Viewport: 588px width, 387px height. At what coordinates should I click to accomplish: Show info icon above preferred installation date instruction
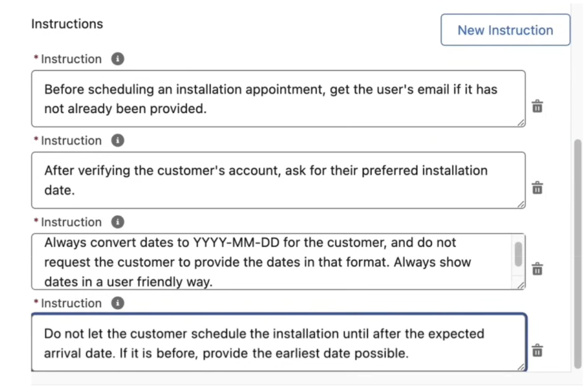tap(117, 140)
